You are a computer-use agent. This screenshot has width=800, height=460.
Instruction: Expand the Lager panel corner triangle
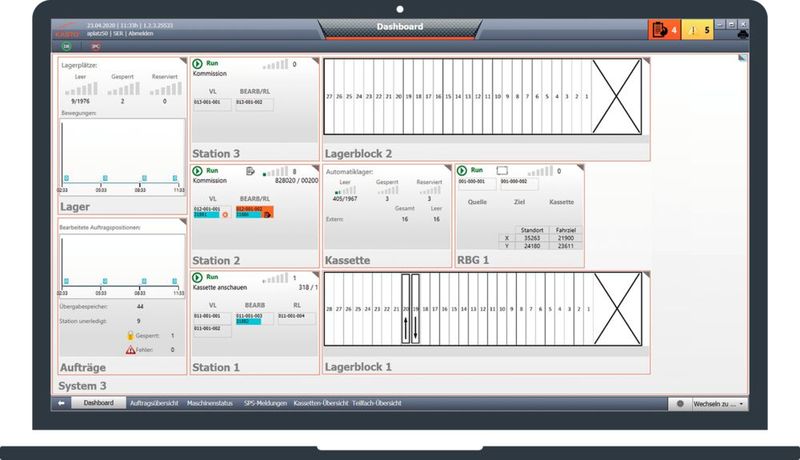(183, 61)
